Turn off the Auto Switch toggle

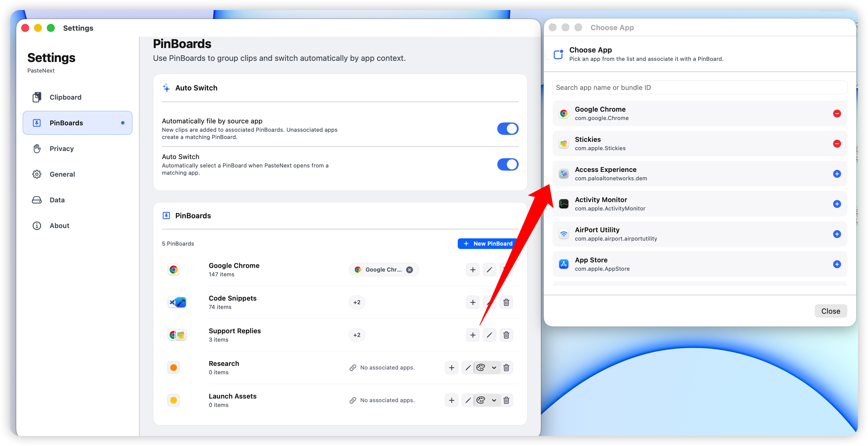507,164
